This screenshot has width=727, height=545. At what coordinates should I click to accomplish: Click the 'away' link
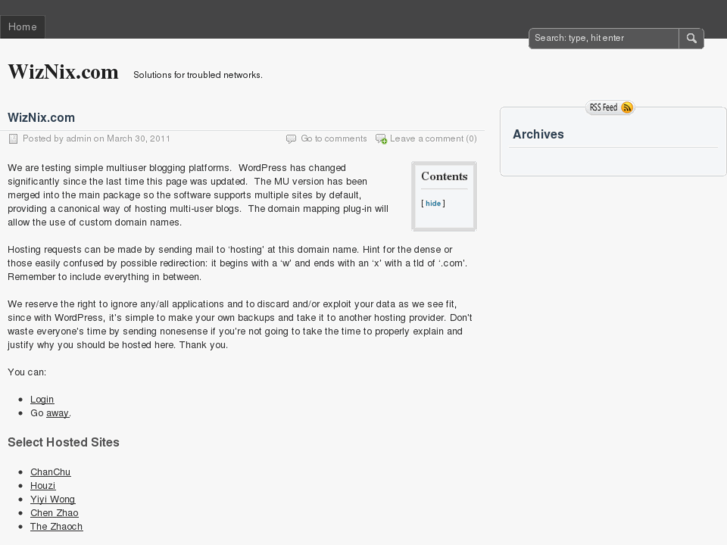58,412
